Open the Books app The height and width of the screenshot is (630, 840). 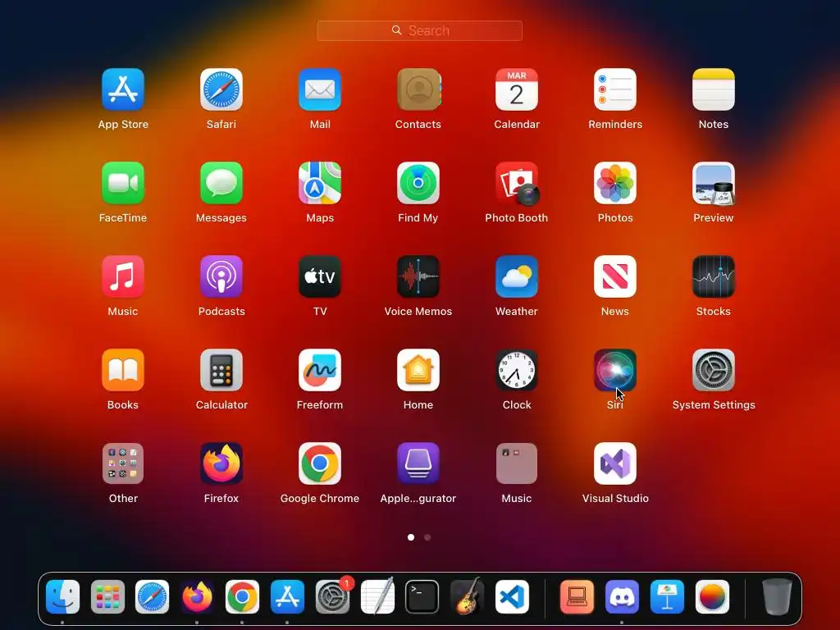[123, 370]
